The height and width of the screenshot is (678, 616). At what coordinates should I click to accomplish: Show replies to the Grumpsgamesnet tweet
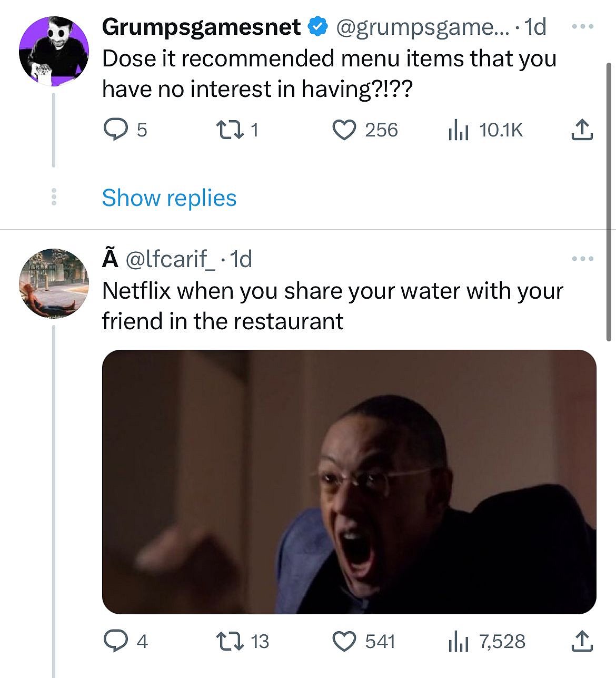[168, 198]
